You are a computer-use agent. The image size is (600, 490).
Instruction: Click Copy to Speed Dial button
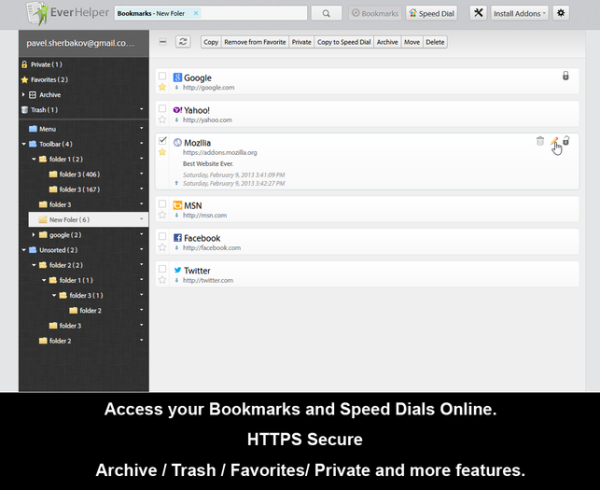pos(344,42)
